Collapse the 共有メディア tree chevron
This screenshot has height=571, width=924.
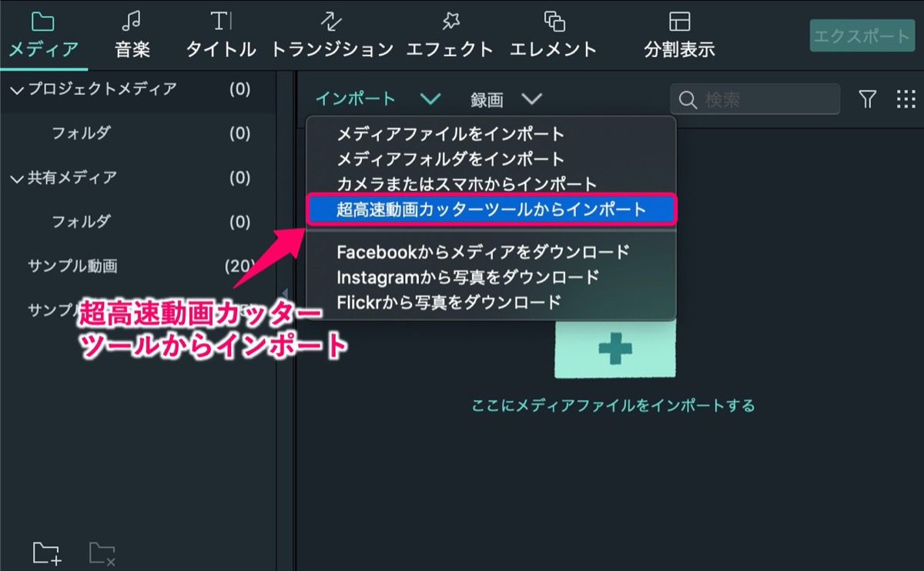(17, 179)
